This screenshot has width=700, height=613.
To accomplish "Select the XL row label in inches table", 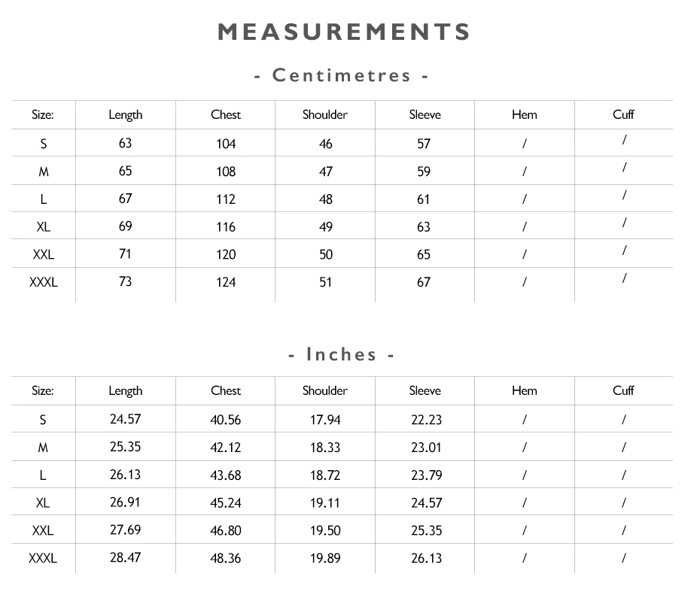I will click(43, 503).
